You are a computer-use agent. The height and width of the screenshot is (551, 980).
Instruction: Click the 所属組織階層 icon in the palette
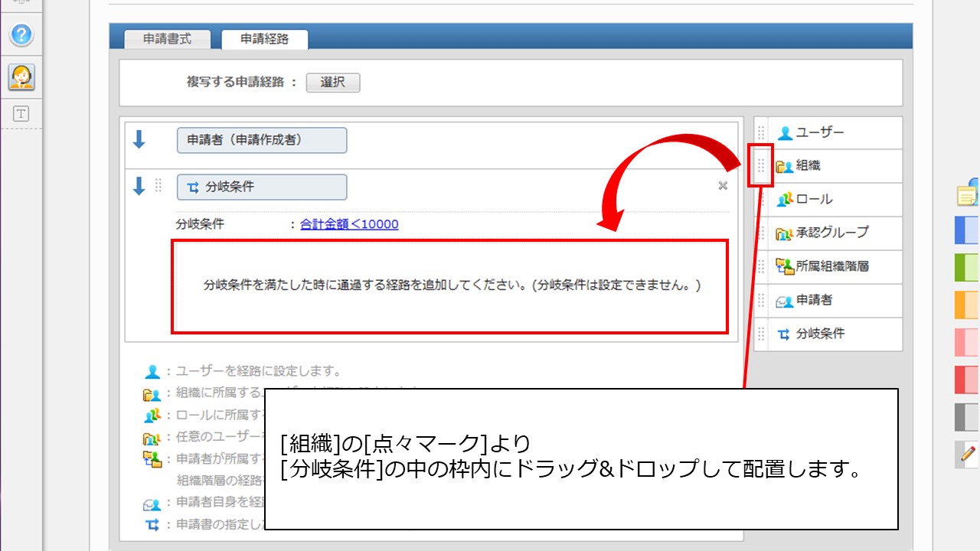pyautogui.click(x=785, y=266)
